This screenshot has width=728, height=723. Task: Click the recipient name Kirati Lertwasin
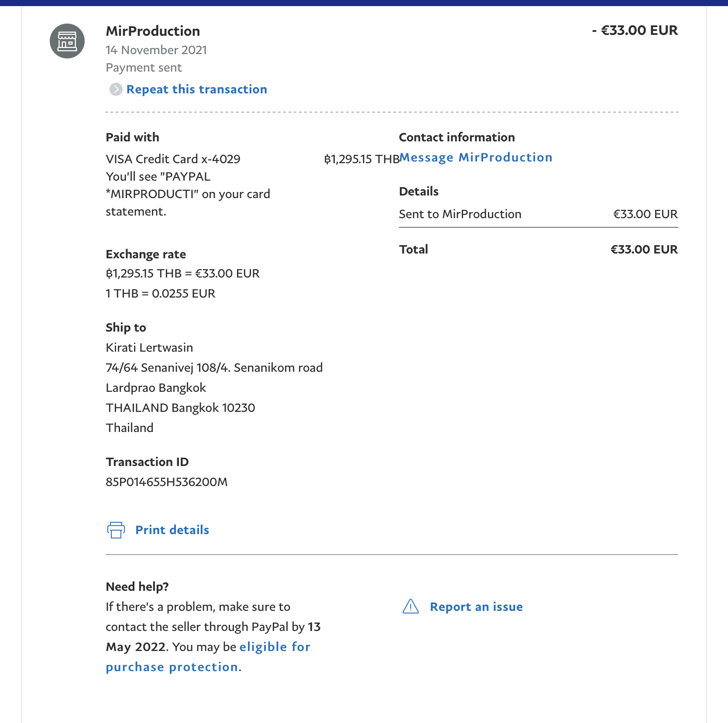149,347
